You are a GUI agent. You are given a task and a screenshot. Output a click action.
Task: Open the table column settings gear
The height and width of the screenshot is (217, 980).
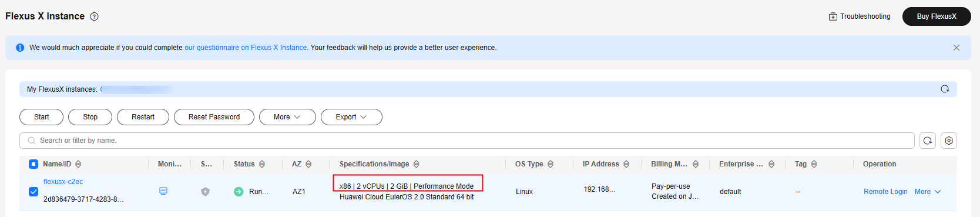(x=949, y=141)
